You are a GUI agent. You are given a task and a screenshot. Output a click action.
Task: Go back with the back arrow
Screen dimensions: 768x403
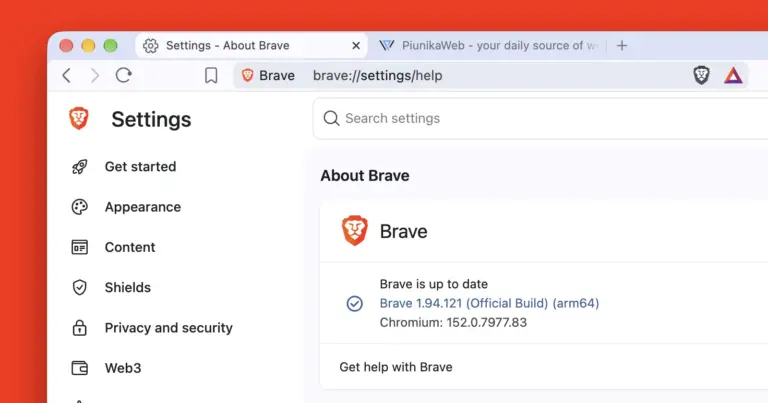tap(67, 75)
